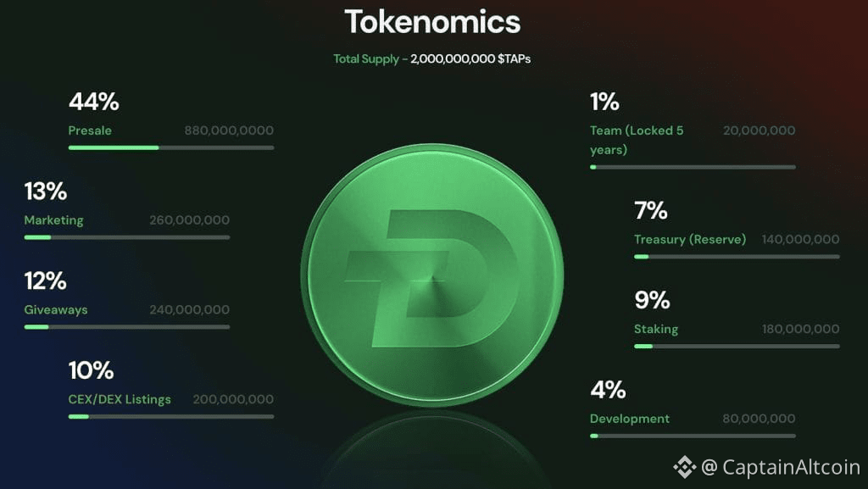Viewport: 868px width, 489px height.
Task: Click the Team locked progress bar
Action: click(693, 167)
